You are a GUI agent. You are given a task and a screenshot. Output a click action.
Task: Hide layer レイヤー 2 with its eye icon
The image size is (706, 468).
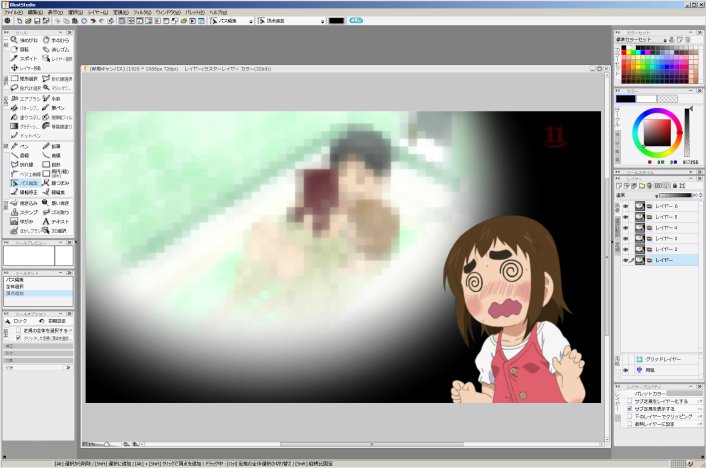pyautogui.click(x=625, y=249)
